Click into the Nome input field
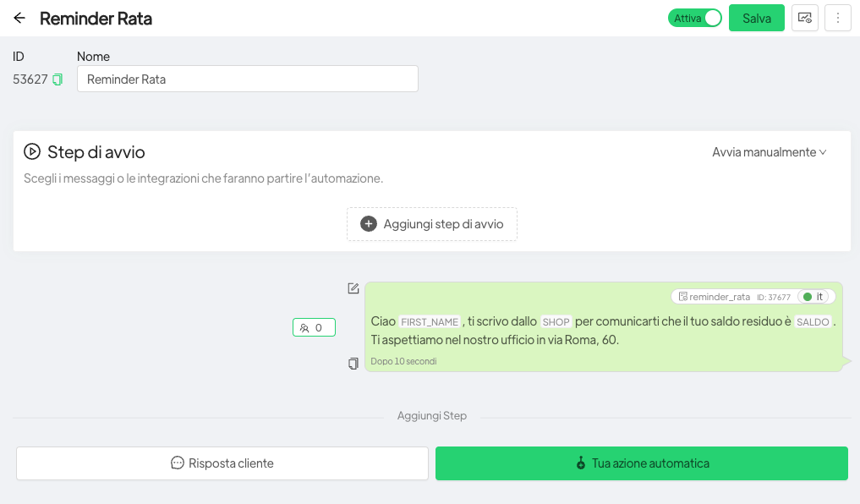The image size is (860, 504). pos(247,79)
